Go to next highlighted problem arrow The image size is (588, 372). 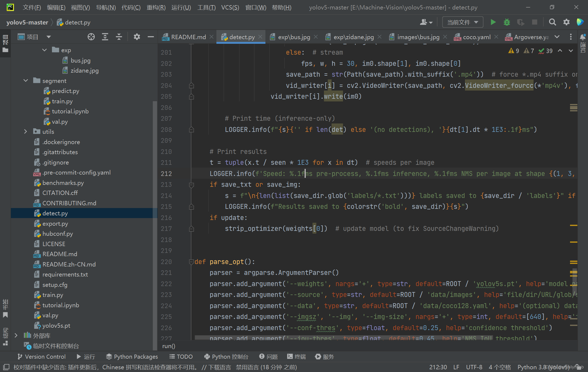571,51
